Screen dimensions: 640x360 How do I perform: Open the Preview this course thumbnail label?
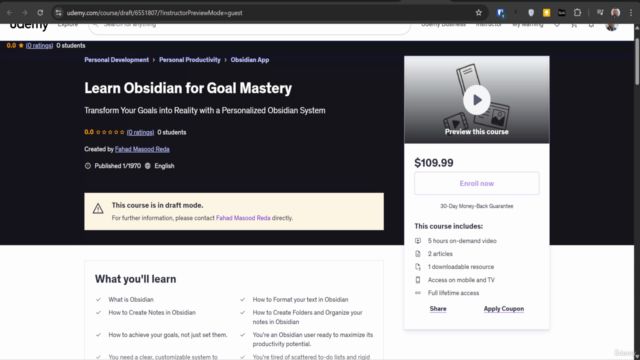pos(476,132)
